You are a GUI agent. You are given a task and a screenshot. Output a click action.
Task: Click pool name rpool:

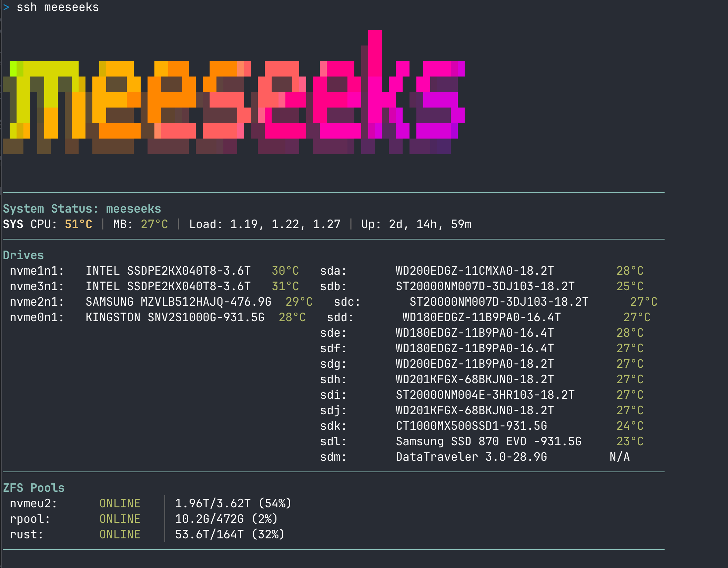click(x=30, y=519)
